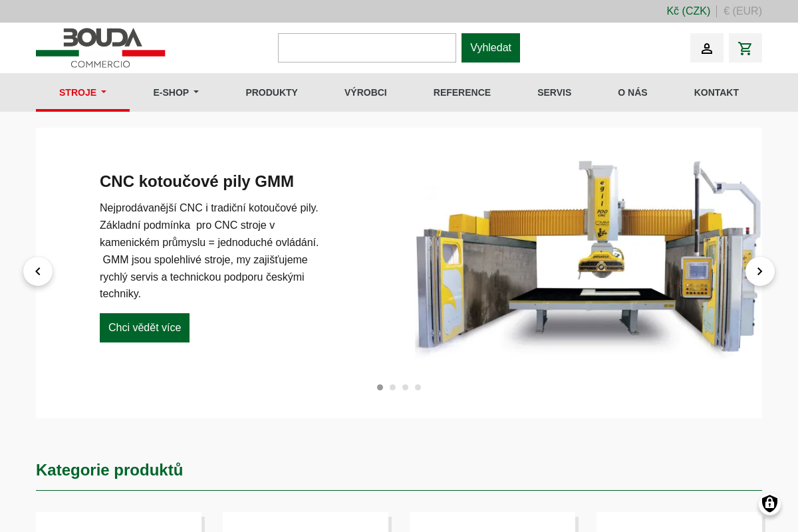Expand the E-SHOP dropdown menu
Screen dimensions: 798x532
[176, 92]
